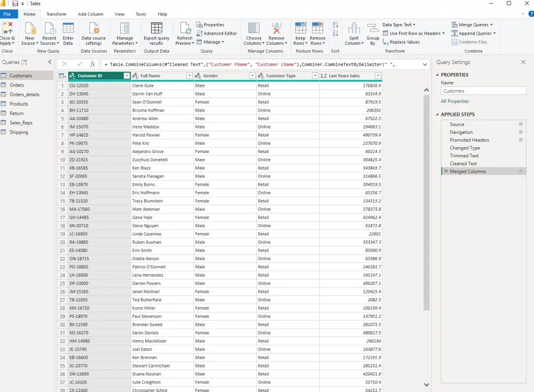
Task: Click Remove Columns icon
Action: [277, 28]
